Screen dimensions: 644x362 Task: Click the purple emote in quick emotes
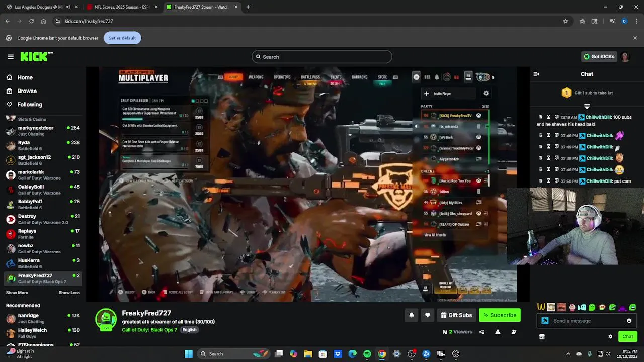(622, 307)
